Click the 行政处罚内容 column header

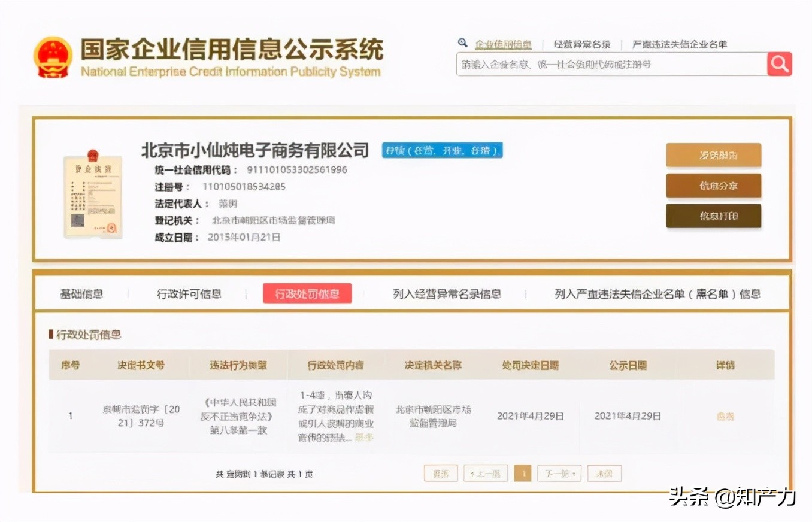tap(335, 365)
